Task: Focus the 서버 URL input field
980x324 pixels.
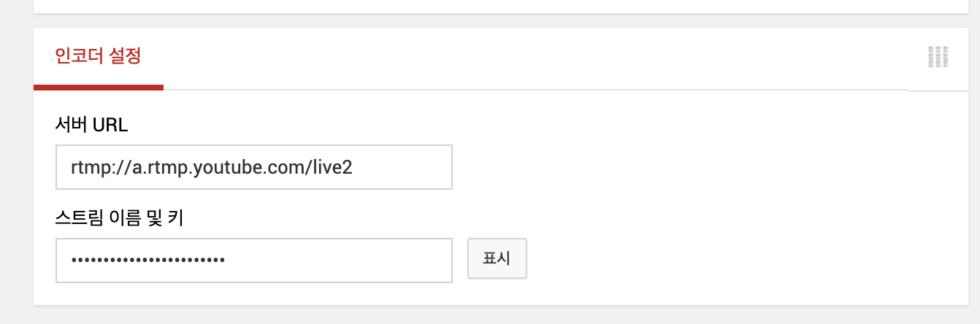Action: [x=254, y=167]
